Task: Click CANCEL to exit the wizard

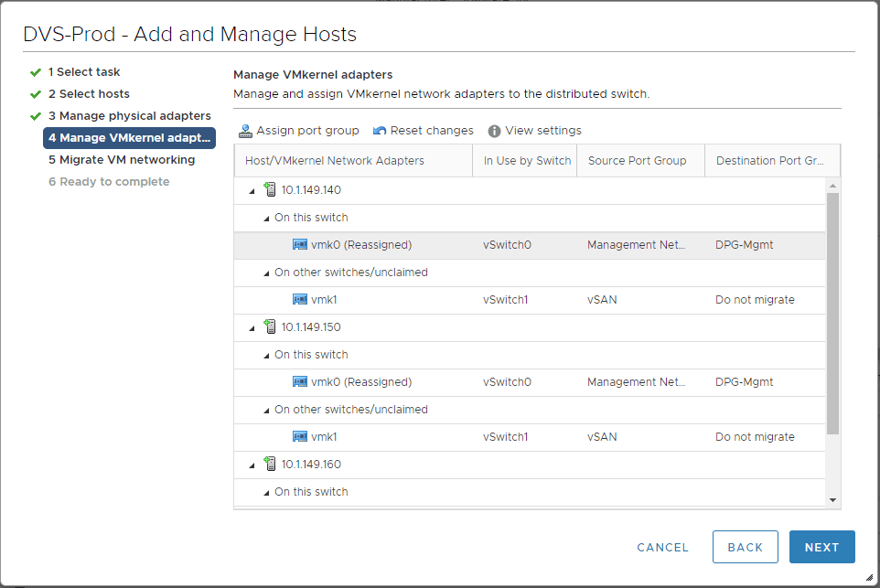Action: click(x=662, y=547)
